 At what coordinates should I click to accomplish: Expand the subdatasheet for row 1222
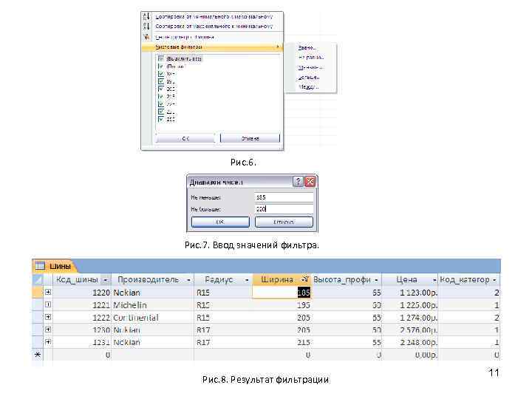[x=48, y=317]
